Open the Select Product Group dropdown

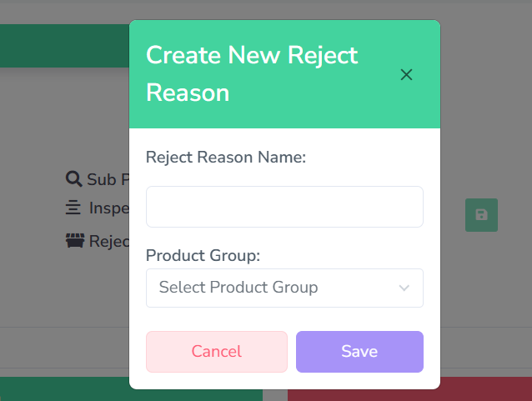pyautogui.click(x=275, y=288)
